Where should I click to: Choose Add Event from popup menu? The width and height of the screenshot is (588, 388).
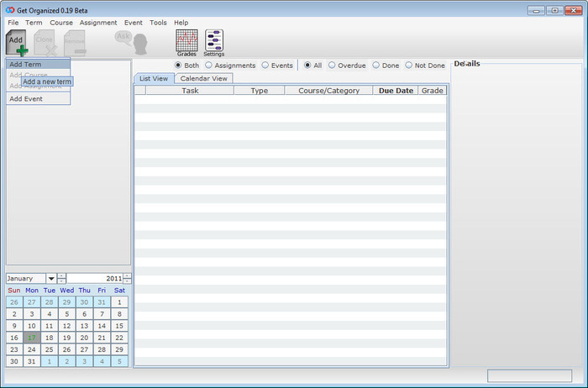click(38, 98)
